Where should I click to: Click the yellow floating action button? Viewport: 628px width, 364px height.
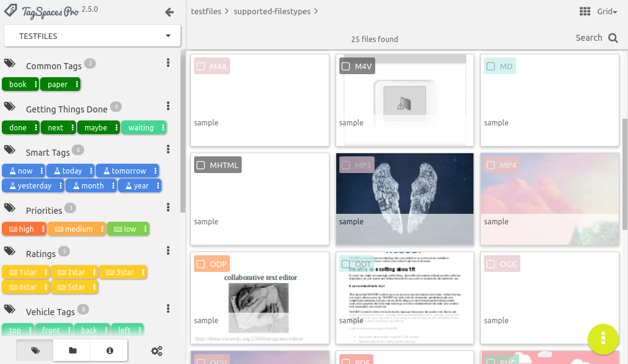(x=603, y=339)
